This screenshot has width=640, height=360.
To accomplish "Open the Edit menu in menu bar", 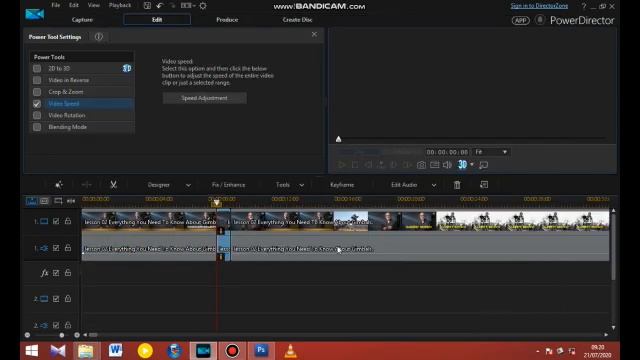I will coord(74,5).
